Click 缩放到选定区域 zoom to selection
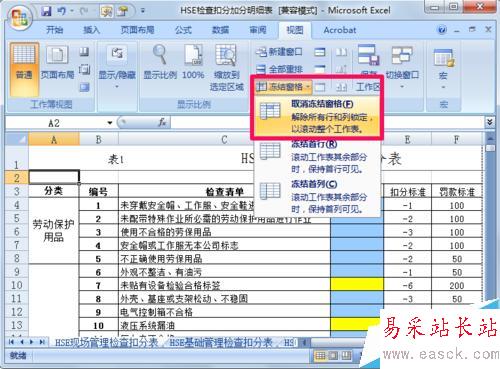Screen dimensions: 500x369 (226, 68)
